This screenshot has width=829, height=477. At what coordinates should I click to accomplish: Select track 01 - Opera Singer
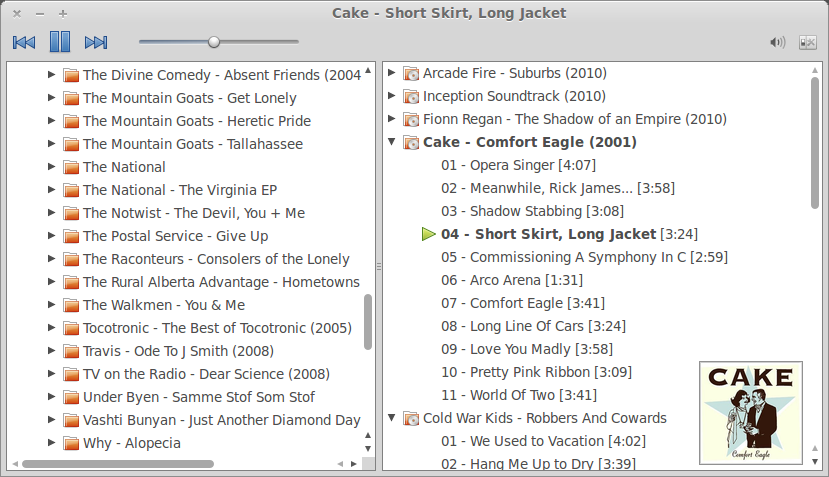click(519, 165)
